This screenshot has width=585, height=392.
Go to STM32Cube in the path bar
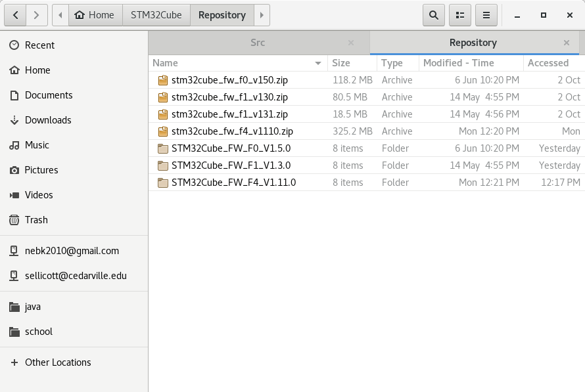[156, 15]
